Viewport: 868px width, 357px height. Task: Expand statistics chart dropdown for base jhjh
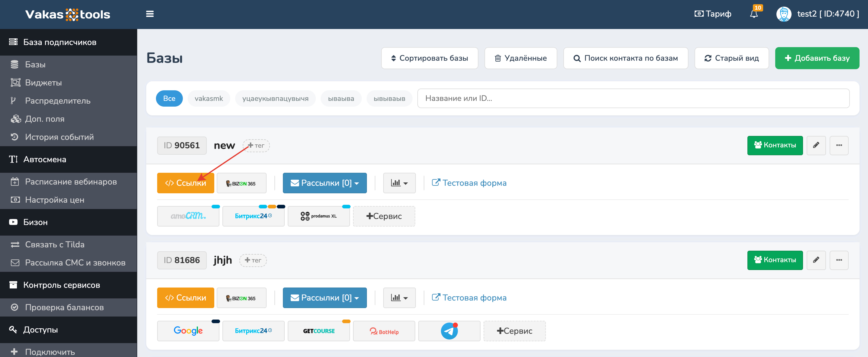click(399, 298)
